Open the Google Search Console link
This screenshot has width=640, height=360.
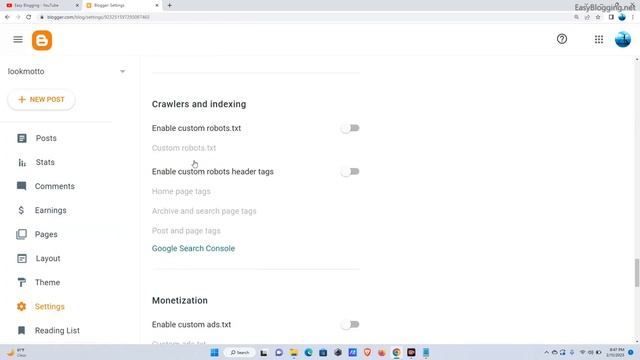[x=193, y=249]
